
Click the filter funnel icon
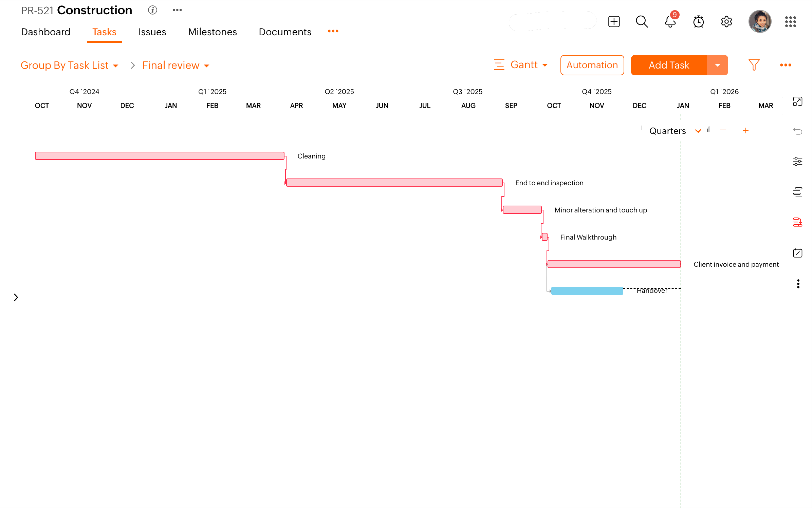tap(754, 65)
